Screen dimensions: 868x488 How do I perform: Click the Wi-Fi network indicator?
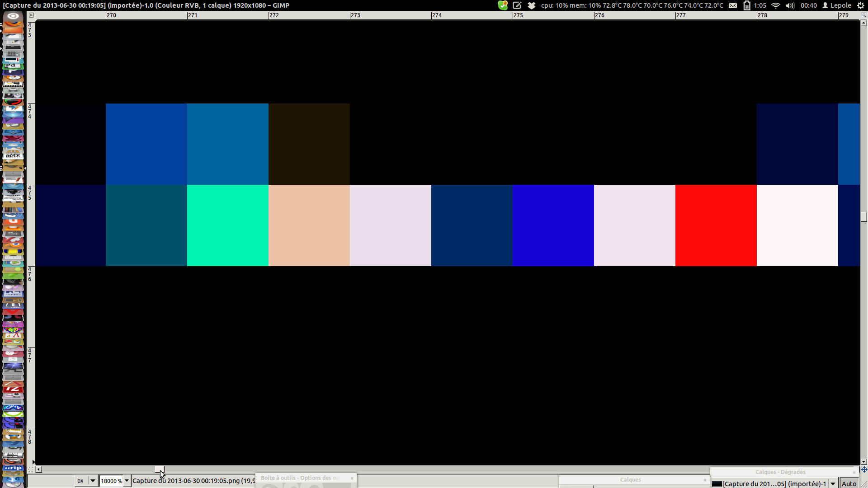point(776,5)
